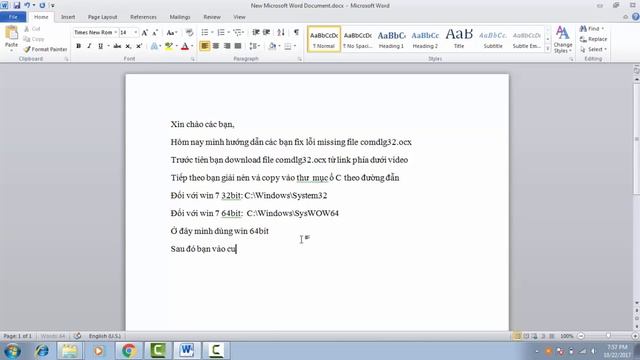Toggle italic formatting
Image resolution: width=640 pixels, height=360 pixels.
(x=89, y=46)
